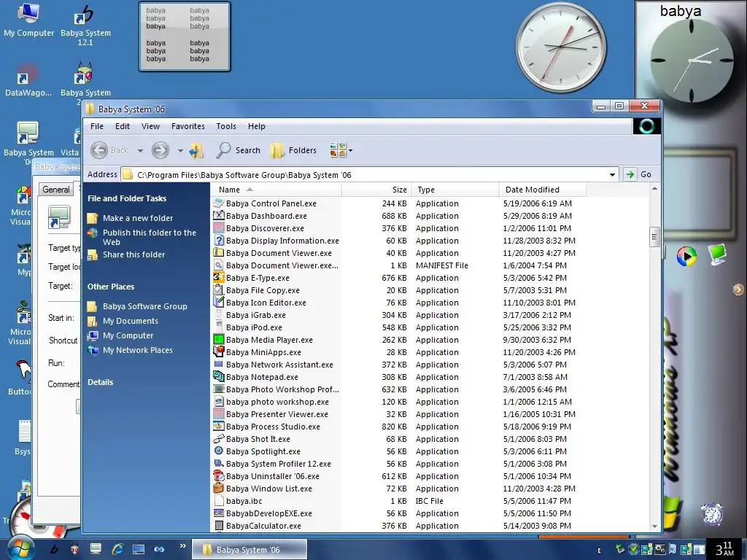Select Babya E-Type.exe icon

(219, 278)
